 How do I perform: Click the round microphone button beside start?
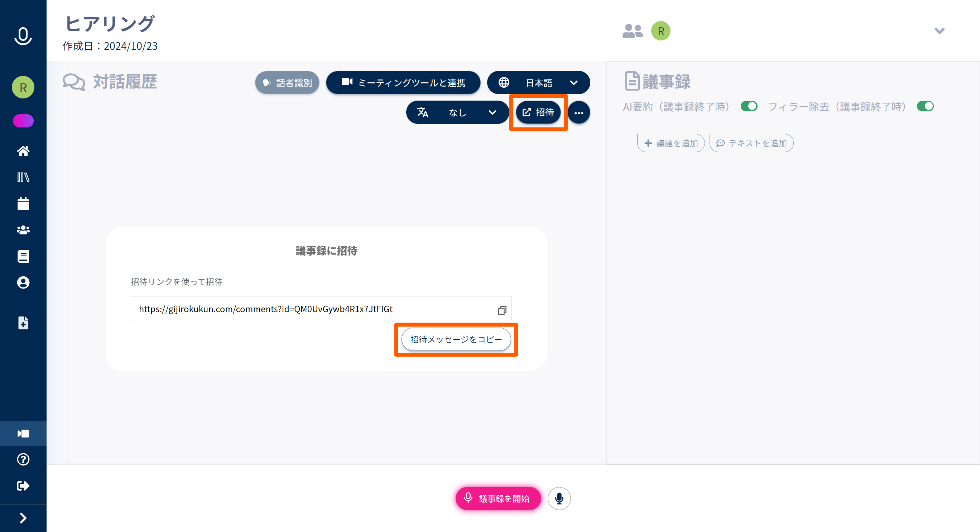[559, 498]
